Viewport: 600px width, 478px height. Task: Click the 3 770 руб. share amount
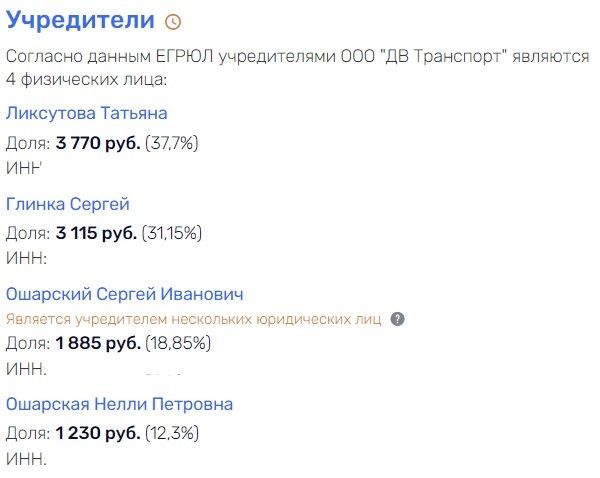point(98,143)
